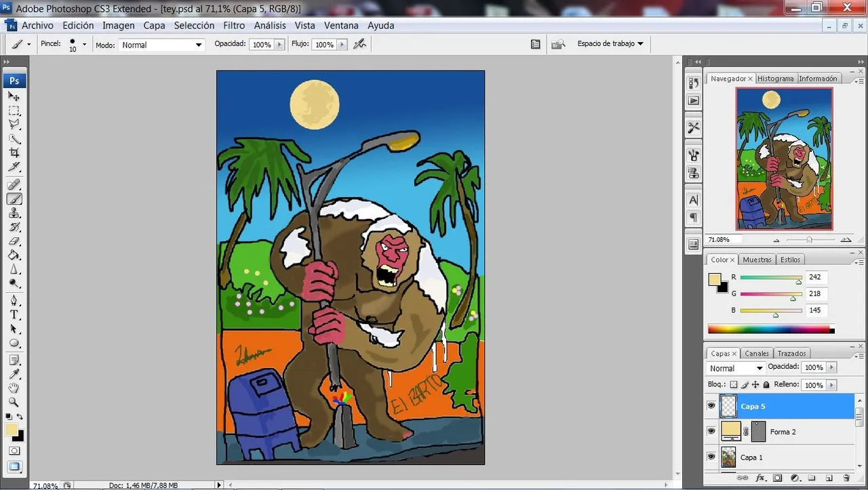
Task: Switch to the Muestras tab
Action: pyautogui.click(x=757, y=260)
